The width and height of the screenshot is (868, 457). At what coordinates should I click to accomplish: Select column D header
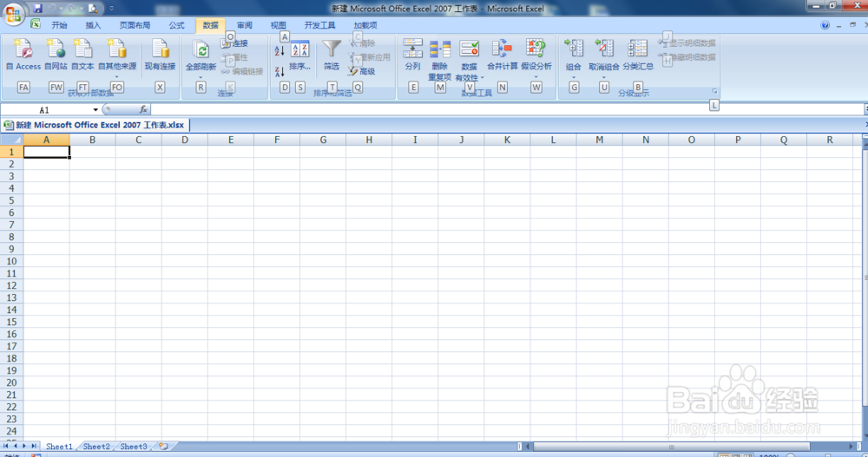(x=185, y=140)
